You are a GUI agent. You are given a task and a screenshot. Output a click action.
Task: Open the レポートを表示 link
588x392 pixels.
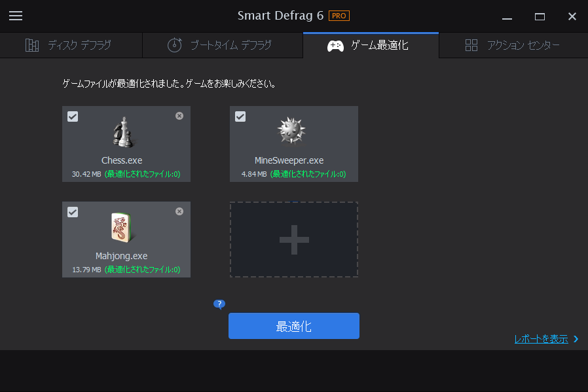(x=541, y=339)
